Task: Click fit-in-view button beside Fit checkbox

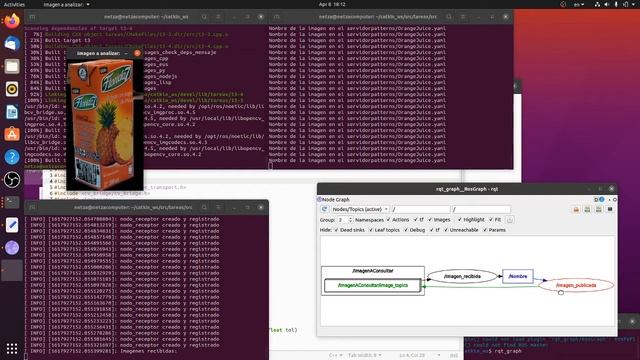Action: (x=510, y=220)
